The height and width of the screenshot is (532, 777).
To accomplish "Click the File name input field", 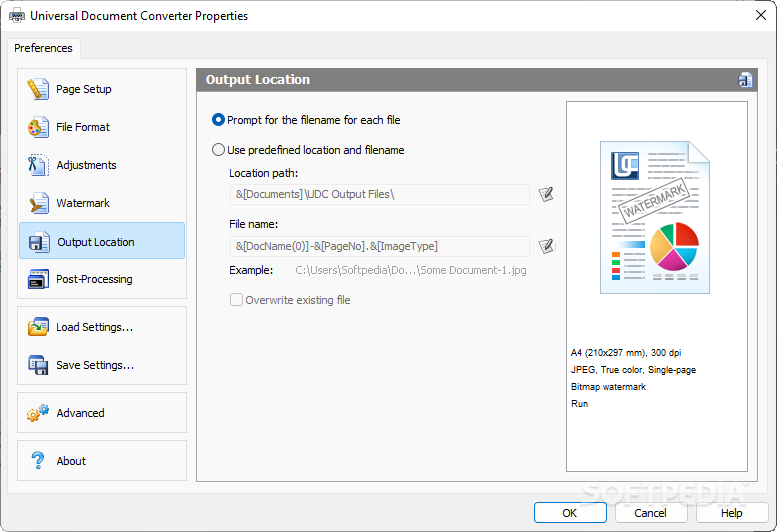I will (380, 246).
